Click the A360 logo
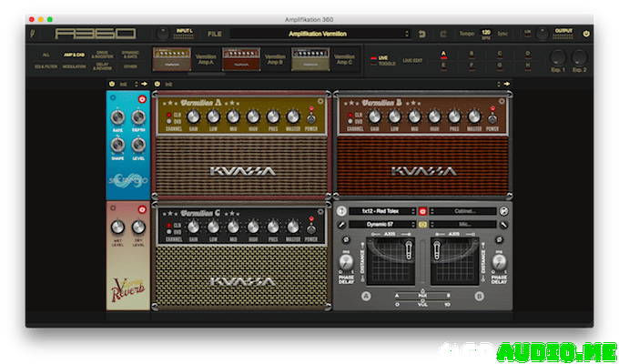619x364 pixels. (x=96, y=34)
